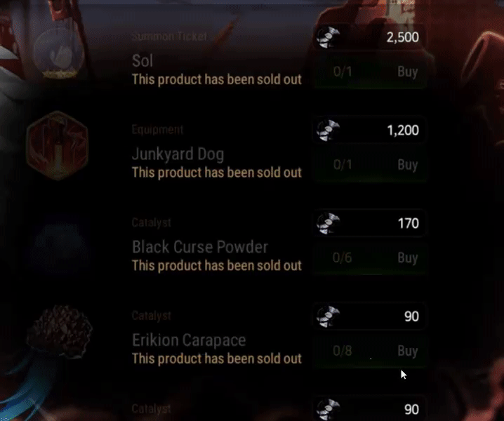The height and width of the screenshot is (421, 504).
Task: Buy the Black Curse Powder catalyst
Action: pos(371,258)
